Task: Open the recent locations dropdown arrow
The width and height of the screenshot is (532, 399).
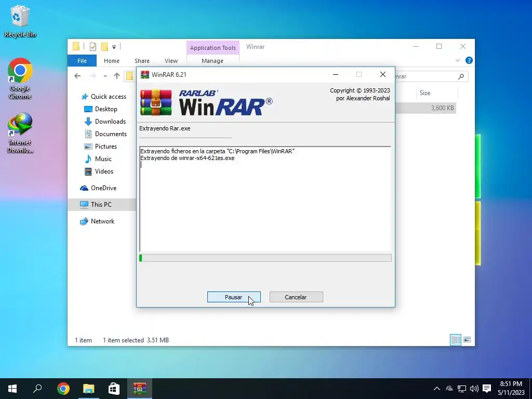Action: (x=105, y=76)
